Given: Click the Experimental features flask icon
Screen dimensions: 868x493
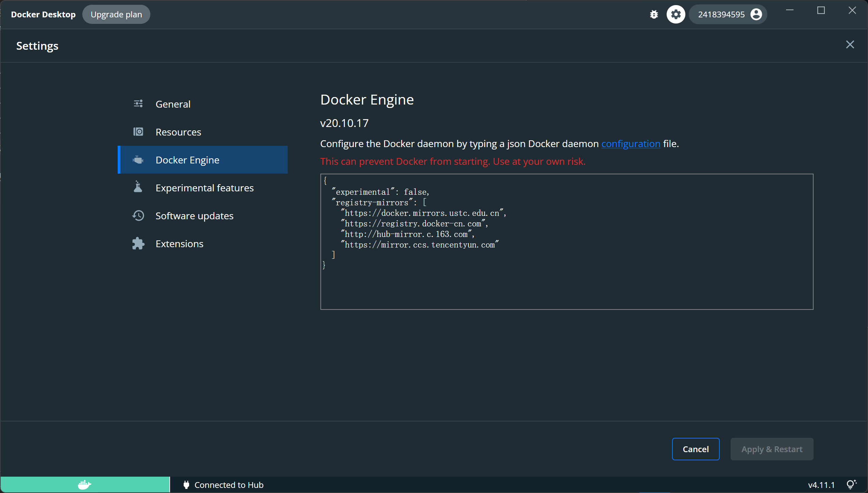Looking at the screenshot, I should coord(138,187).
